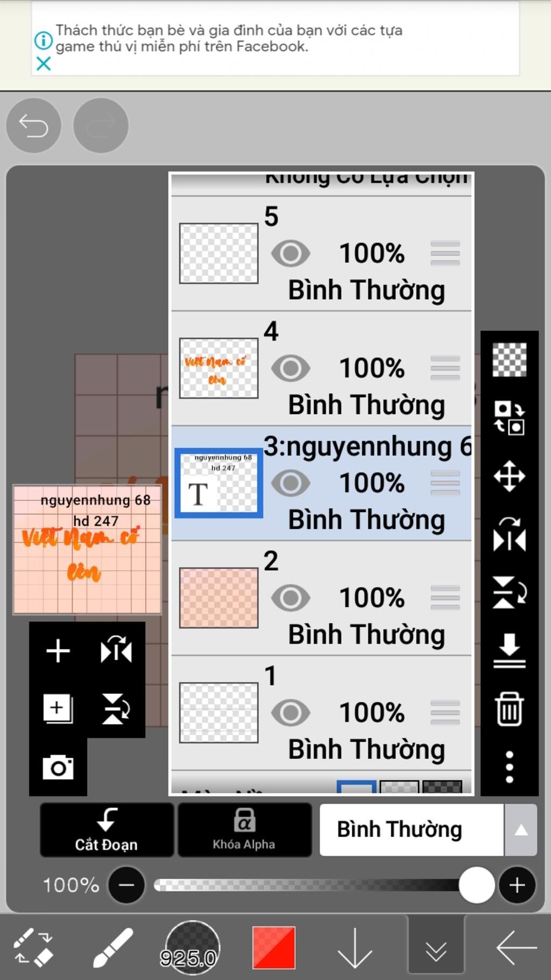Select the brush tool in bottom bar

click(x=112, y=948)
